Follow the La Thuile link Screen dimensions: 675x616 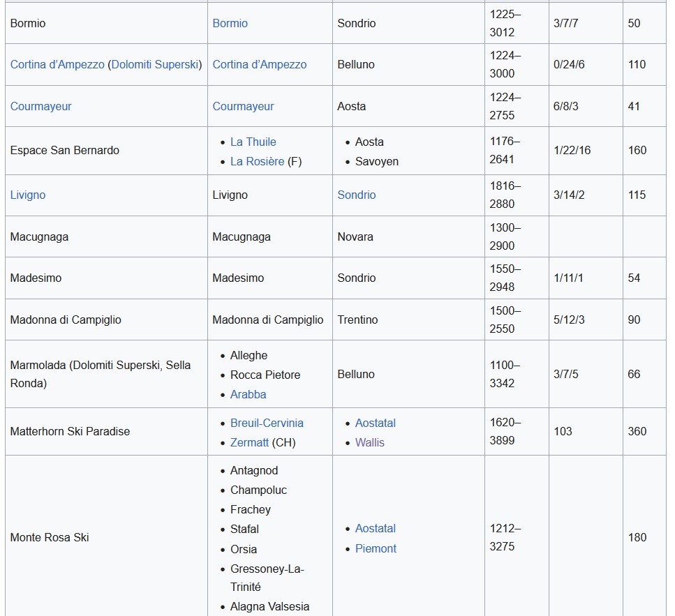[253, 142]
